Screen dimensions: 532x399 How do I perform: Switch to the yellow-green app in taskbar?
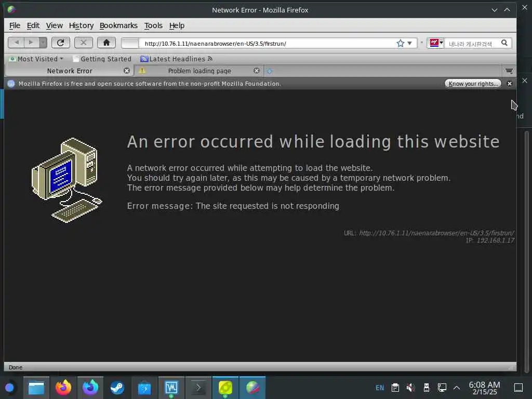coord(225,388)
